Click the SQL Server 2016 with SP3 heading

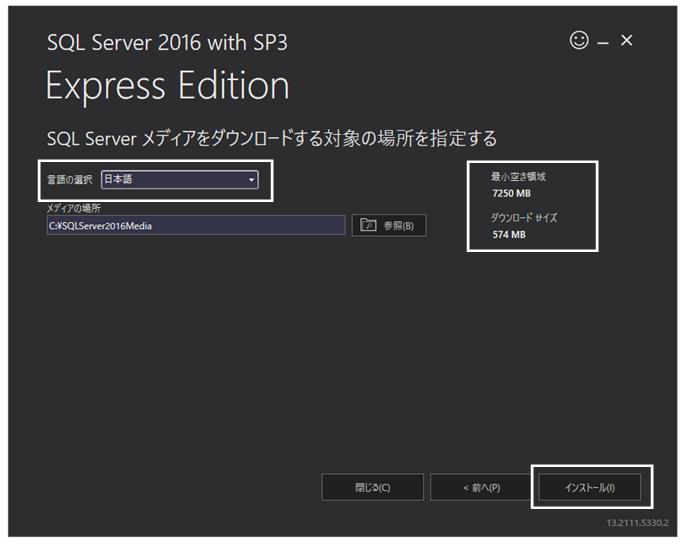(x=167, y=42)
